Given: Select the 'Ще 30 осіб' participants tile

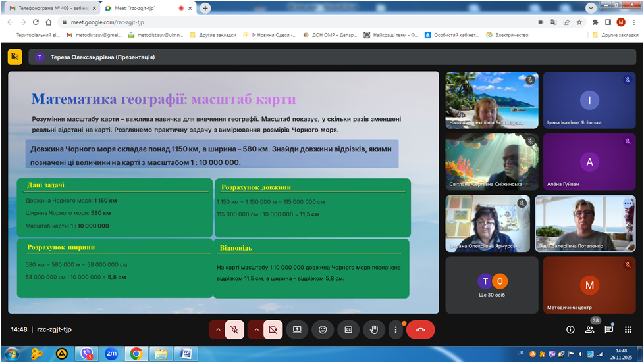Looking at the screenshot, I should (492, 285).
